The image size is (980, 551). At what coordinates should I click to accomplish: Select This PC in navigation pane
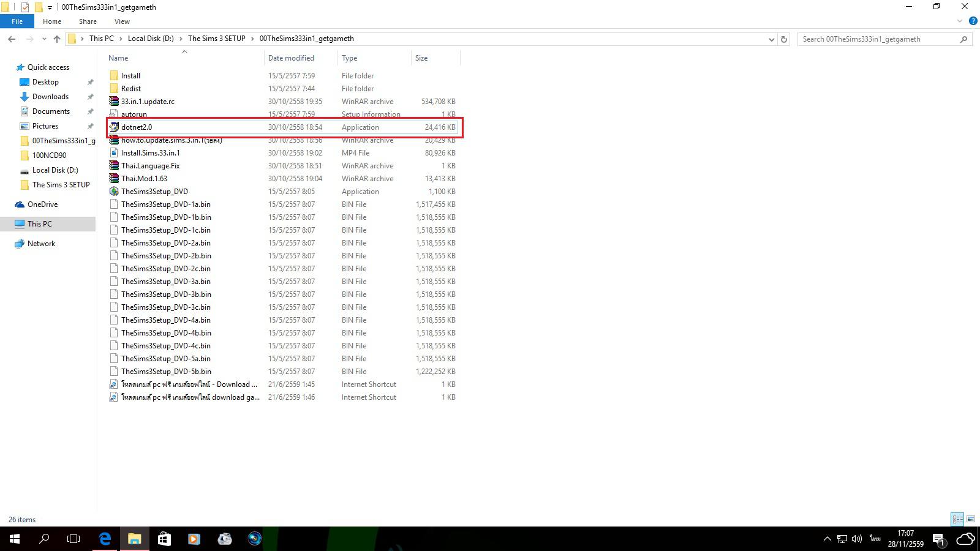click(x=40, y=224)
